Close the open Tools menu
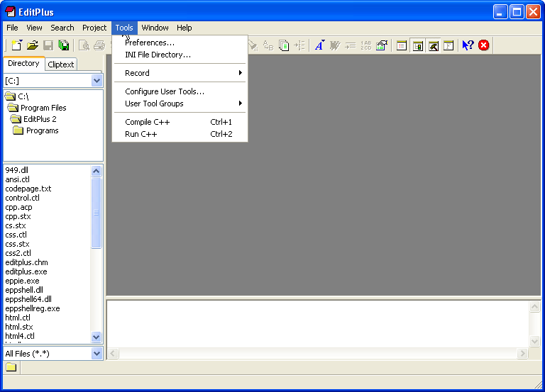Screen dimensions: 545x392 pos(124,28)
